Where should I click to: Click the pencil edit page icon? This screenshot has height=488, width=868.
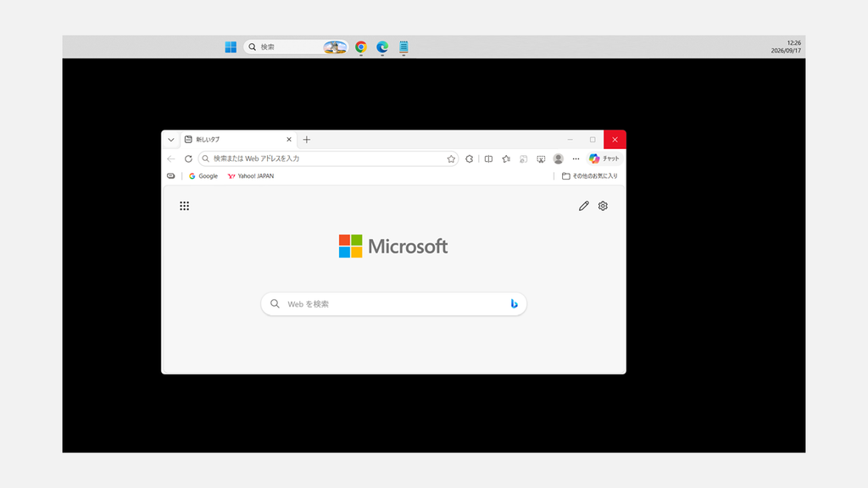[583, 206]
